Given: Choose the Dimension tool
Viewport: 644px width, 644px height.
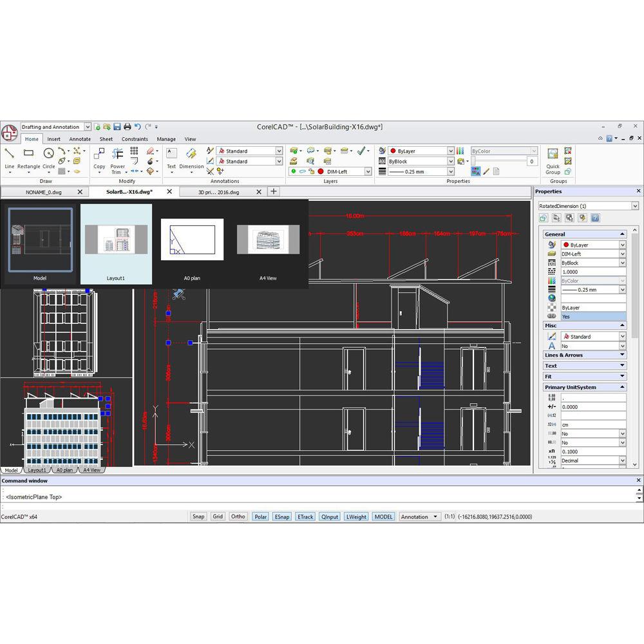Looking at the screenshot, I should pos(191,158).
